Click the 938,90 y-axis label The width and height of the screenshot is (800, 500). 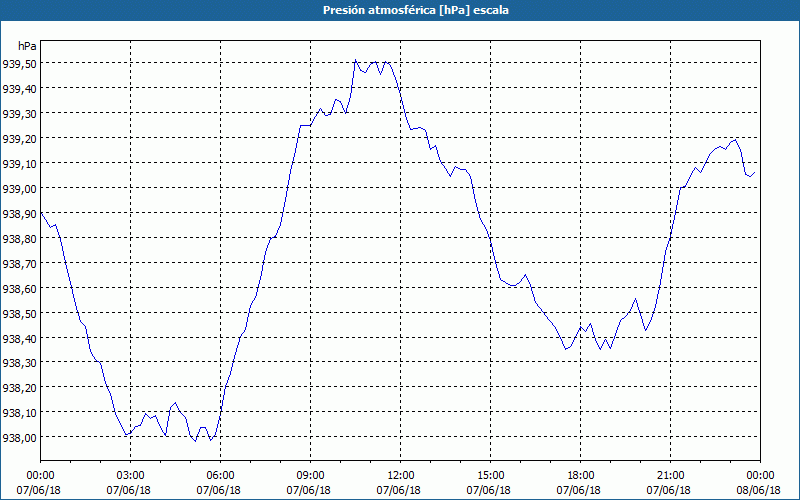click(19, 213)
